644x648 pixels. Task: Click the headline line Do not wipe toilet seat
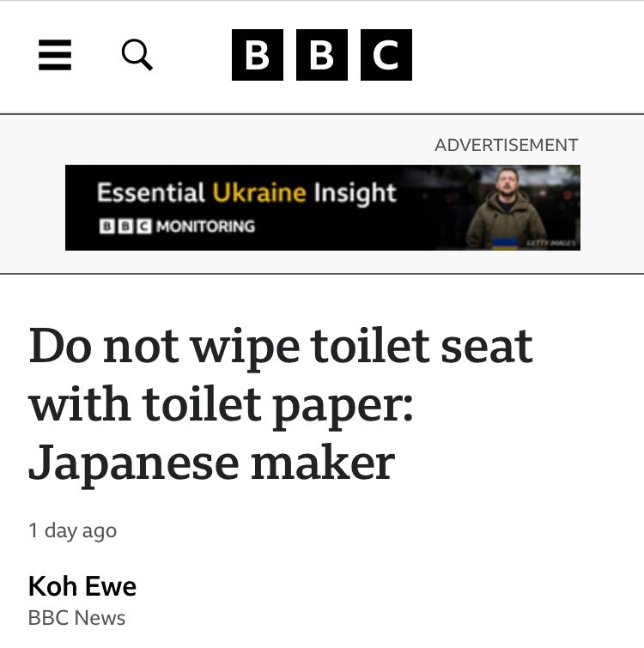tap(281, 347)
